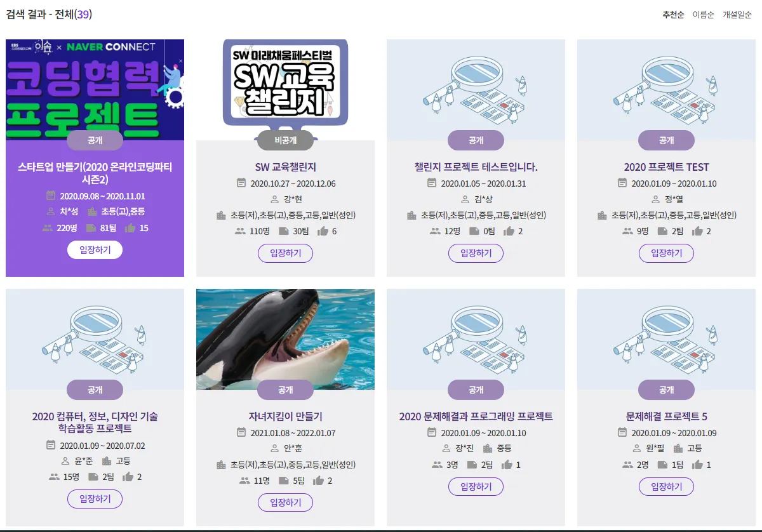
Task: Open 2020 문제해결과 프로그래밍 프로젝트 title
Action: point(476,416)
